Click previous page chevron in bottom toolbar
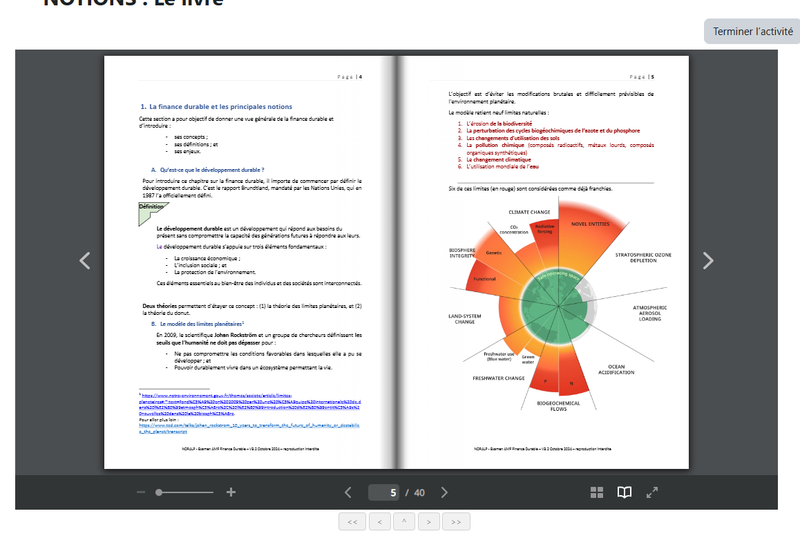This screenshot has width=800, height=533. (x=348, y=492)
